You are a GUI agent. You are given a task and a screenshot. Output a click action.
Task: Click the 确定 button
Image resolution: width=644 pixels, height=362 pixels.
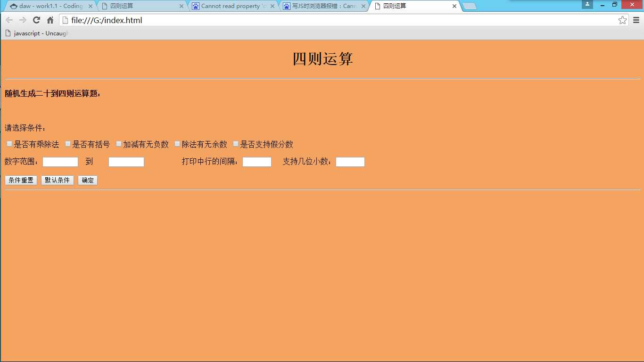coord(88,180)
